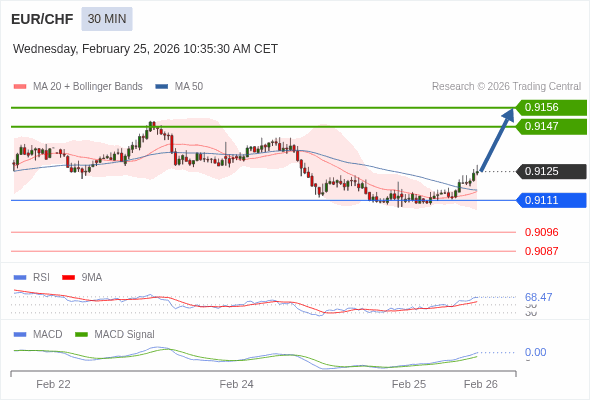This screenshot has height=400, width=590.
Task: Click the MA 50 legend label
Action: 189,87
